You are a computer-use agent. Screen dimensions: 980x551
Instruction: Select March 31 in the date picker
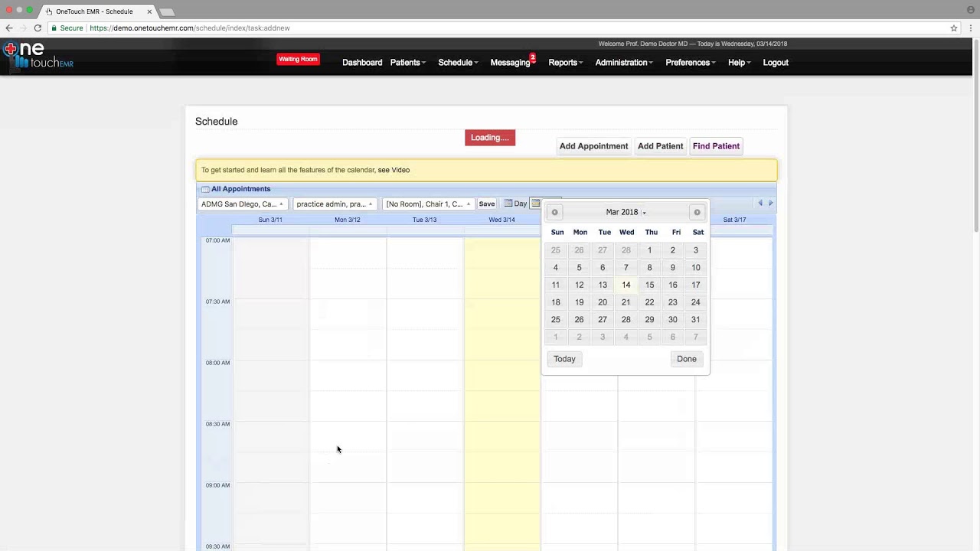click(696, 320)
